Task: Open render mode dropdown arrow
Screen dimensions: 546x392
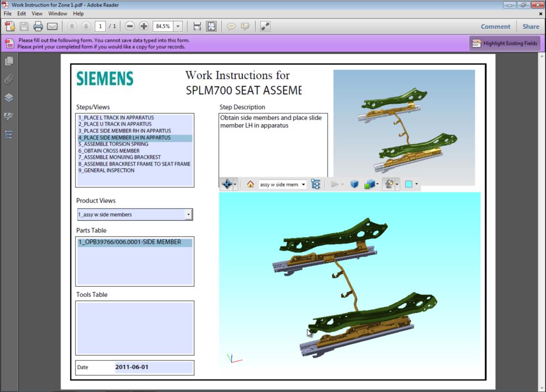Action: pos(378,184)
